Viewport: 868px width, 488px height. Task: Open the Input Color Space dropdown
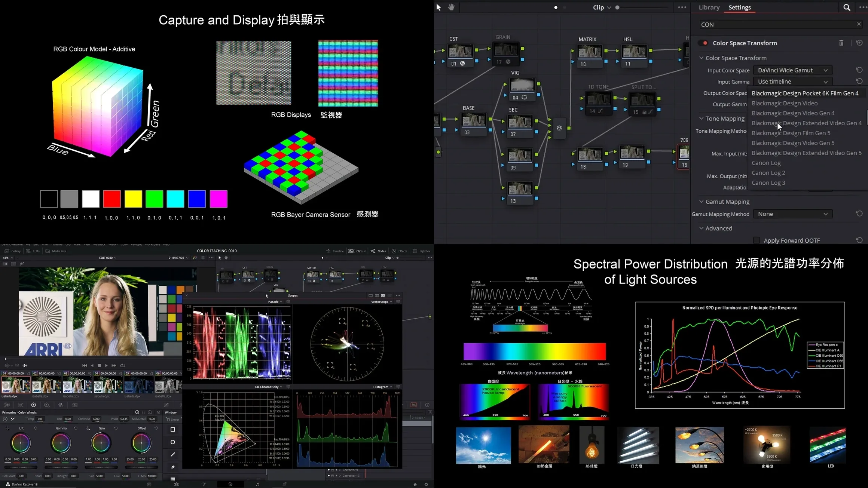[793, 70]
